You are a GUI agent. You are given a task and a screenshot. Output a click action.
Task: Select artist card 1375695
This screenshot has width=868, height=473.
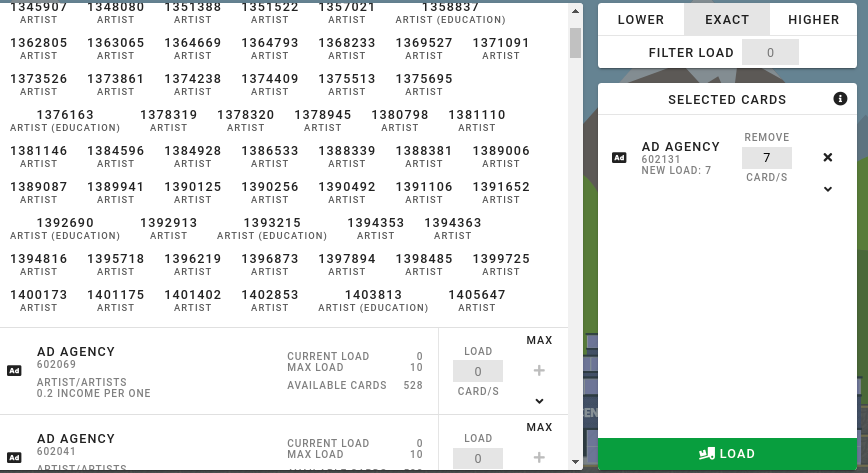tap(423, 84)
